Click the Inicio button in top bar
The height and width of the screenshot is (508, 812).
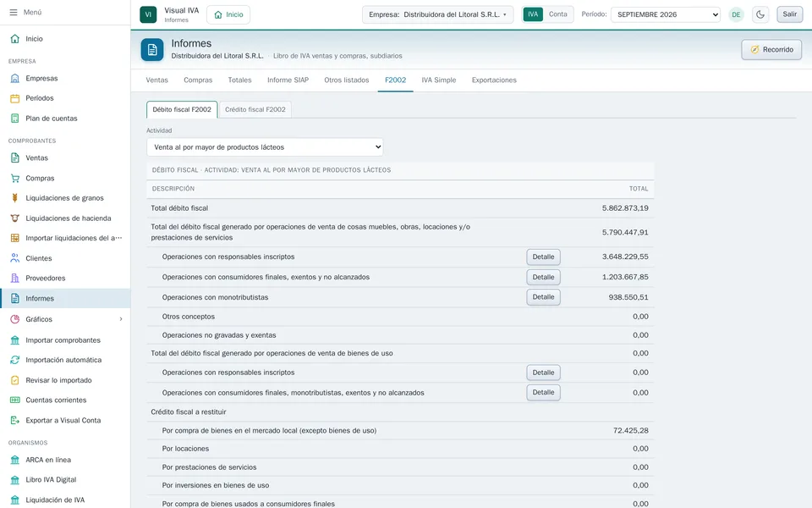click(x=228, y=14)
